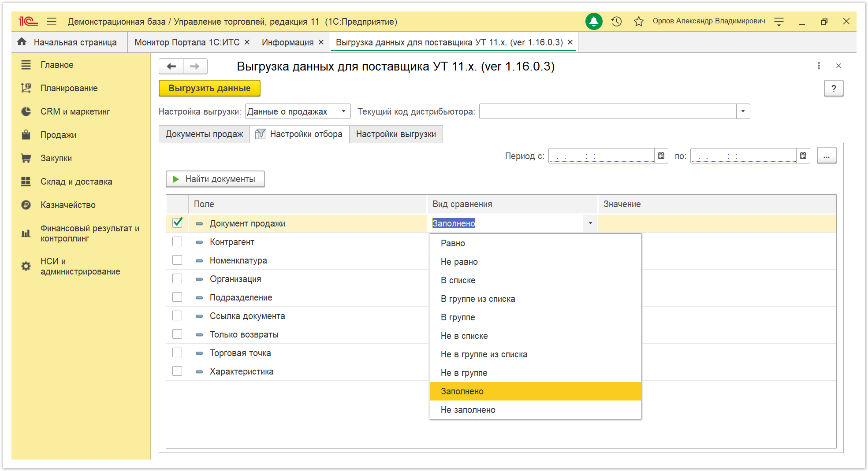This screenshot has width=868, height=471.
Task: Go to home page icon
Action: (22, 42)
